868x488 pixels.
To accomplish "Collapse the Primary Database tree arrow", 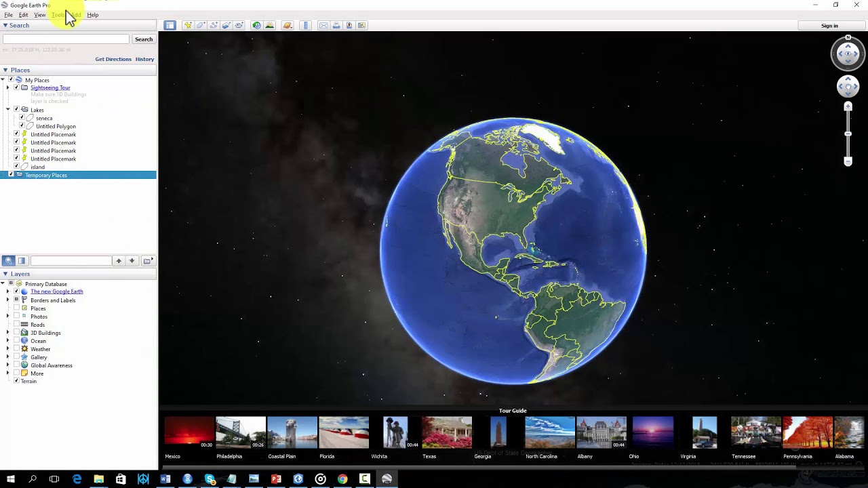I will coord(3,283).
